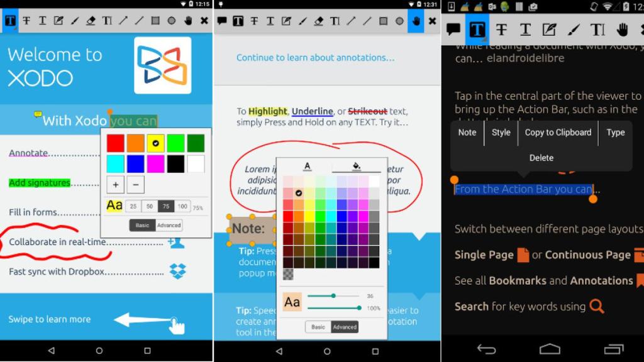Choose Delete from the action menu
Screen dimensions: 644x362
pyautogui.click(x=541, y=158)
